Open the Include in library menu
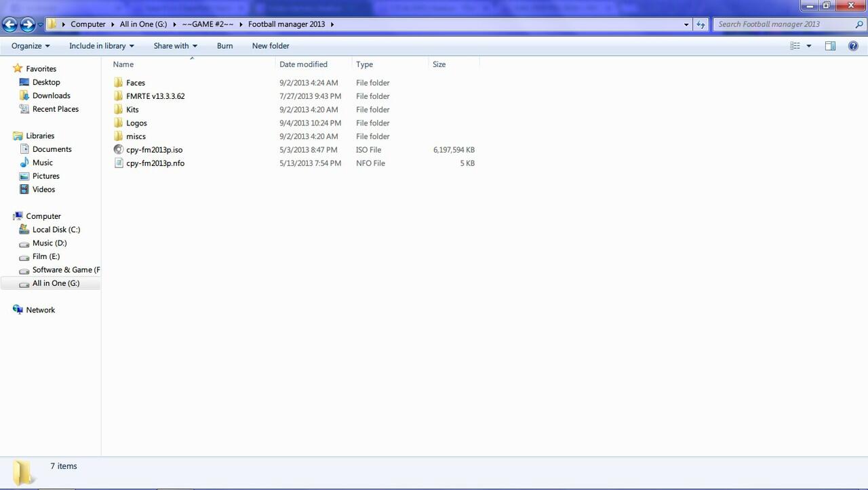Image resolution: width=868 pixels, height=490 pixels. (x=102, y=46)
